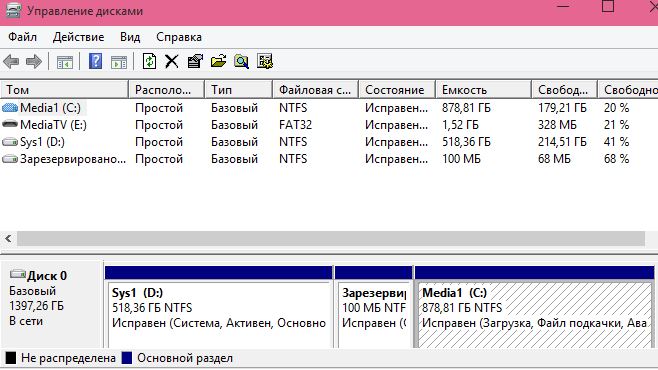The image size is (658, 370).
Task: Open the Действие menu
Action: point(78,37)
